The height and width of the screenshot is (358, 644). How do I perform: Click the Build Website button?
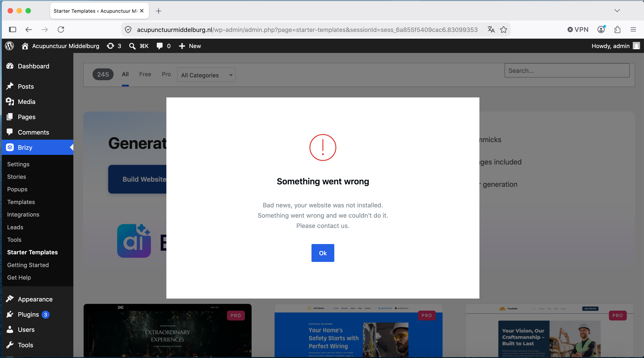(138, 179)
